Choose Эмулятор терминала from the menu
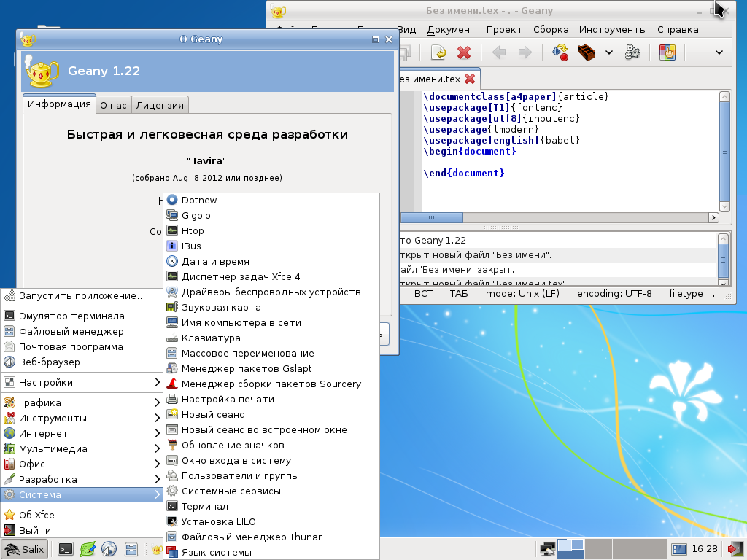Viewport: 747px width, 560px height. 82,316
